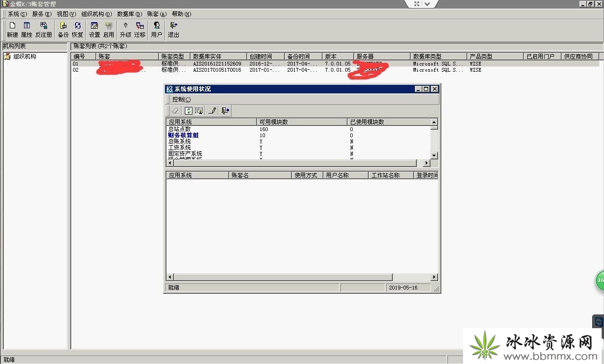Click pencil icon in 系统使用状况 toolbar
This screenshot has height=364, width=604.
(212, 111)
